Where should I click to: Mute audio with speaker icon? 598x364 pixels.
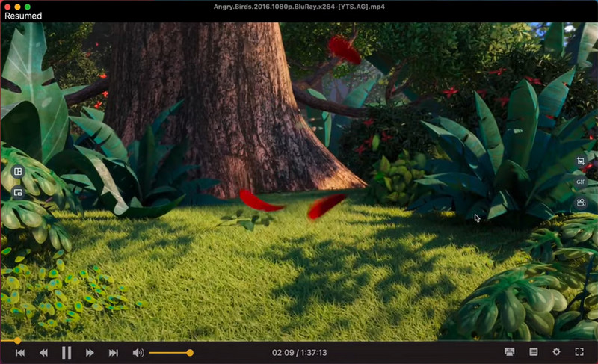(x=138, y=353)
